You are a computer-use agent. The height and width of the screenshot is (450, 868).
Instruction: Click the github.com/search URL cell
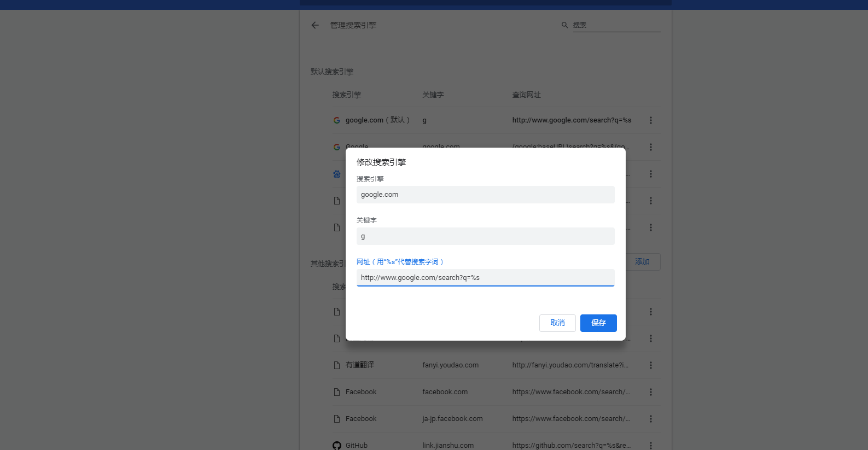tap(572, 446)
